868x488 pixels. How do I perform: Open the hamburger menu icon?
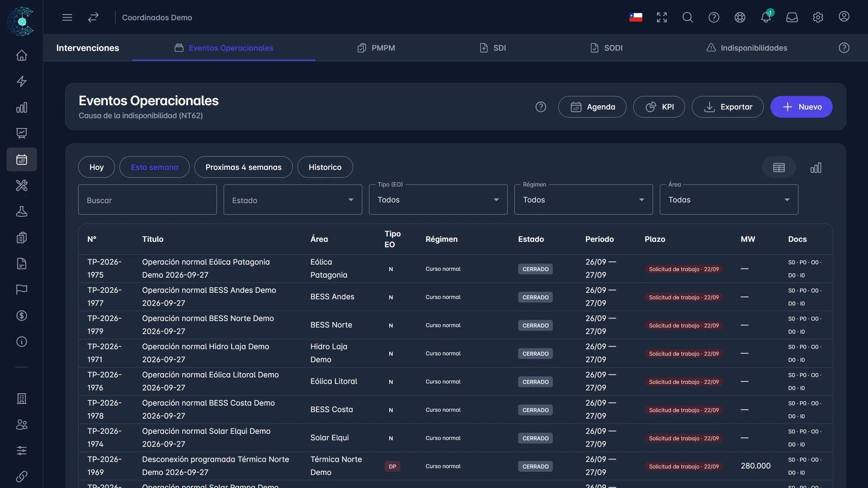67,17
